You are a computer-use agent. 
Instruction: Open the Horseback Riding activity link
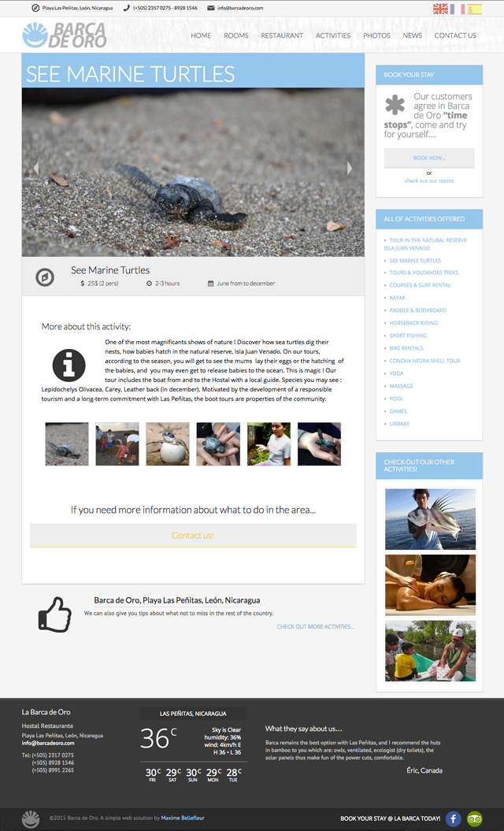coord(413,323)
